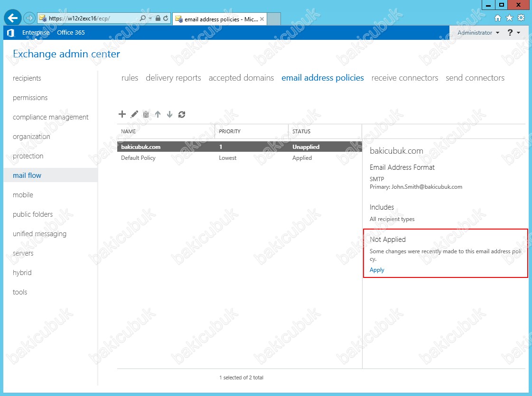Open the servers section

coord(23,253)
